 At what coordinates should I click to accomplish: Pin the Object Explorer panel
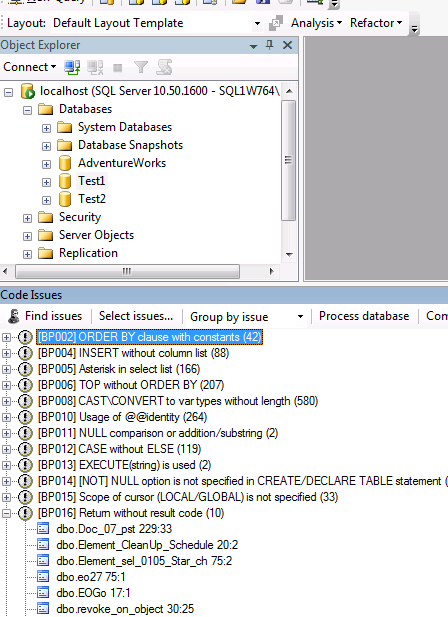pos(269,45)
